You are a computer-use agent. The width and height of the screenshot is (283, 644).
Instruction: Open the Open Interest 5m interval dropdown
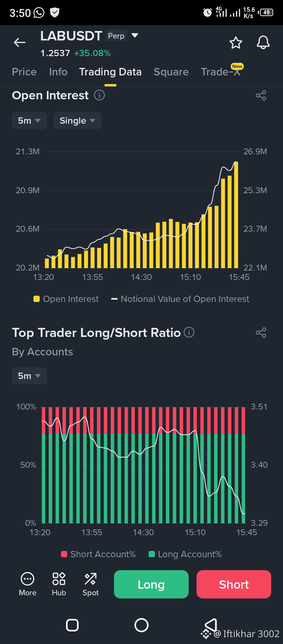coord(29,121)
